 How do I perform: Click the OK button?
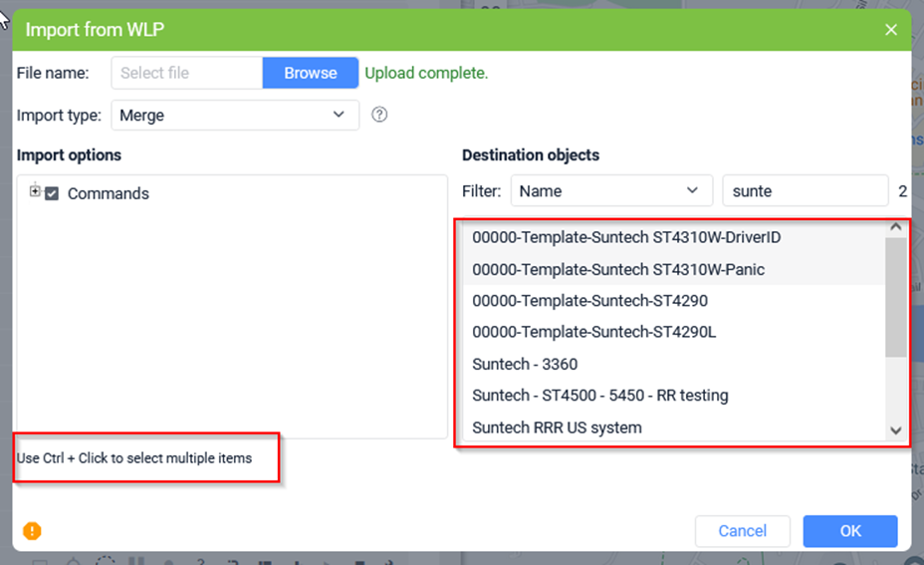[x=850, y=531]
